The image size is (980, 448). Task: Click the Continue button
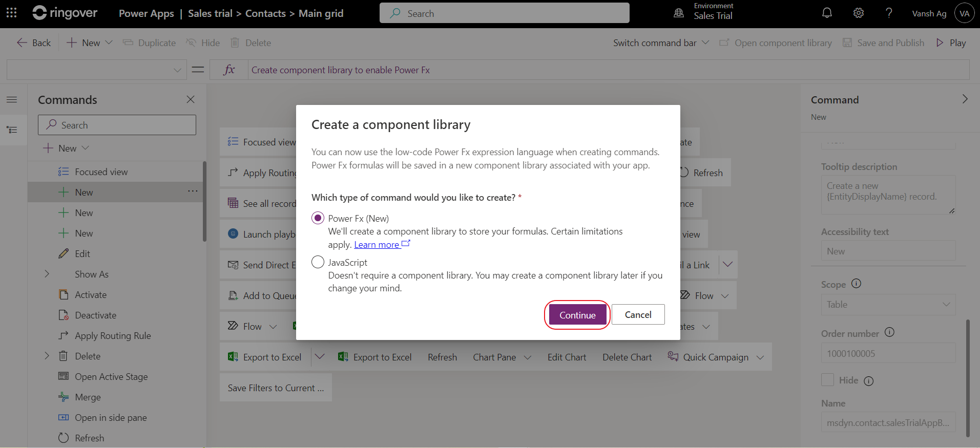click(577, 315)
